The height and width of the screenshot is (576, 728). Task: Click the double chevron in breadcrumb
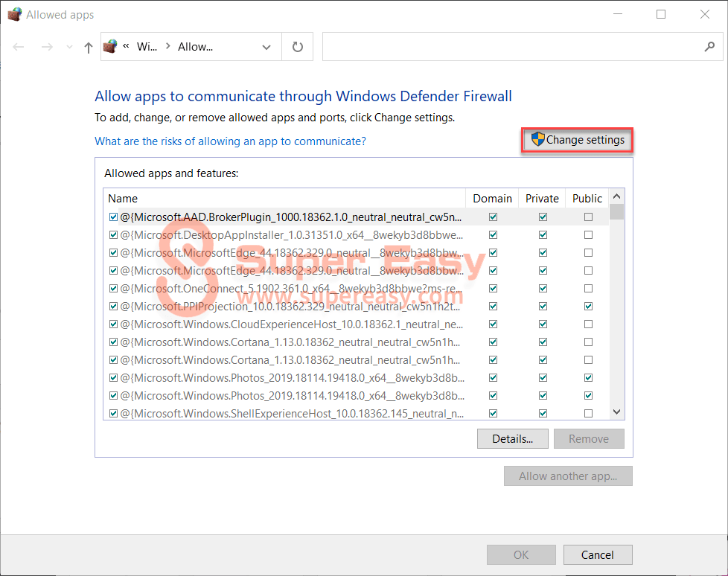tap(126, 46)
